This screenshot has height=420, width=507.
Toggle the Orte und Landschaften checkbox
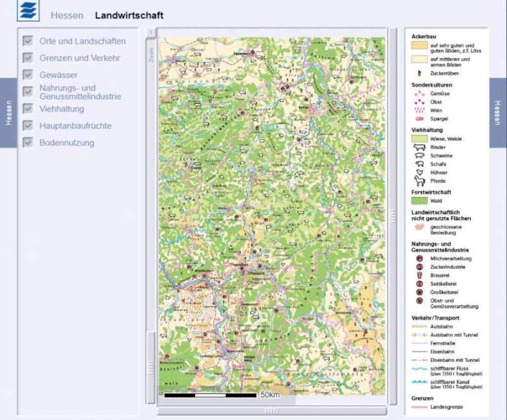[28, 41]
